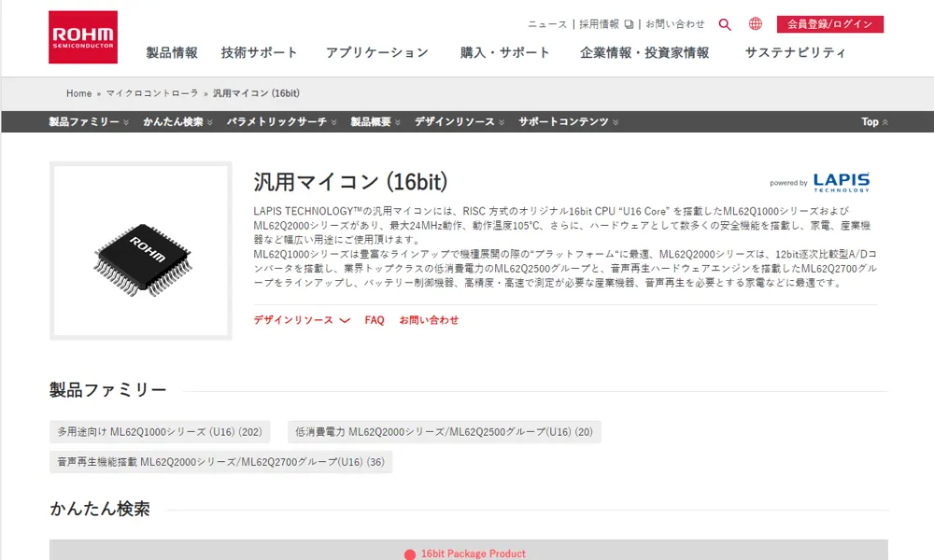This screenshot has width=934, height=560.
Task: Open the red FAQ link
Action: coord(375,320)
